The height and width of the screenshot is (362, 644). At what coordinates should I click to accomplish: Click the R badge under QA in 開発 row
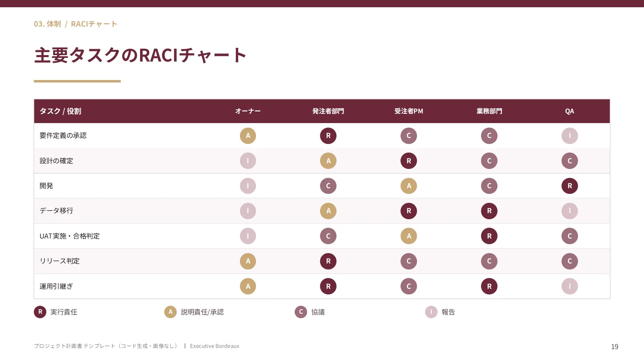pyautogui.click(x=570, y=186)
